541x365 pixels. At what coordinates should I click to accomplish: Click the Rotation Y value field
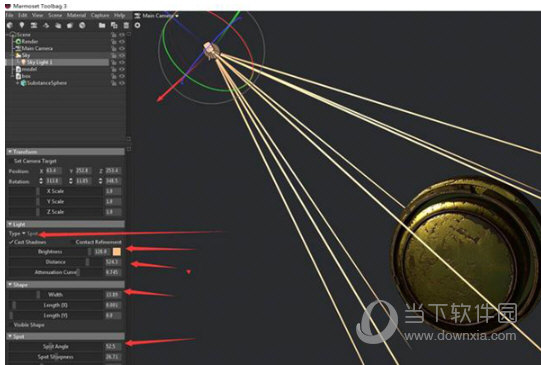pyautogui.click(x=83, y=181)
